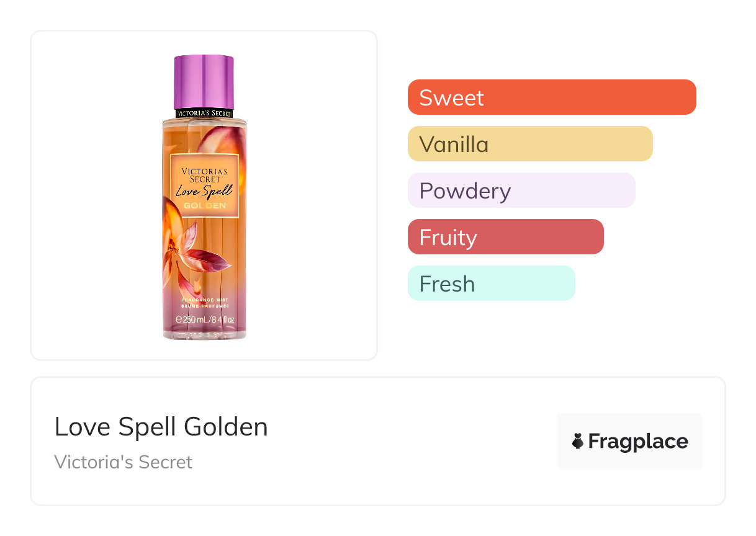This screenshot has height=536, width=756.
Task: Click the word Sweet in the top bar
Action: 451,97
